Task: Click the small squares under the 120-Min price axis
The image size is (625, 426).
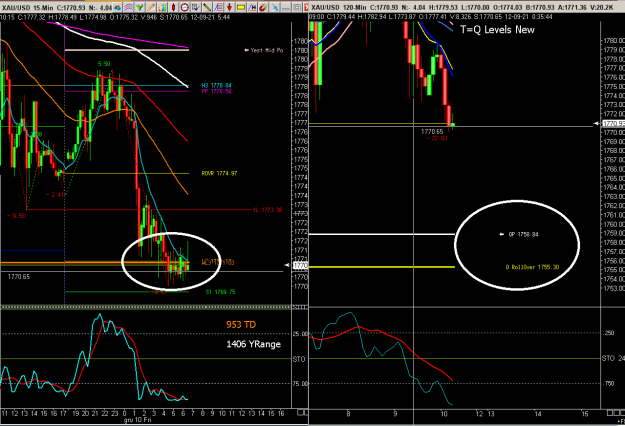Action: point(615,412)
